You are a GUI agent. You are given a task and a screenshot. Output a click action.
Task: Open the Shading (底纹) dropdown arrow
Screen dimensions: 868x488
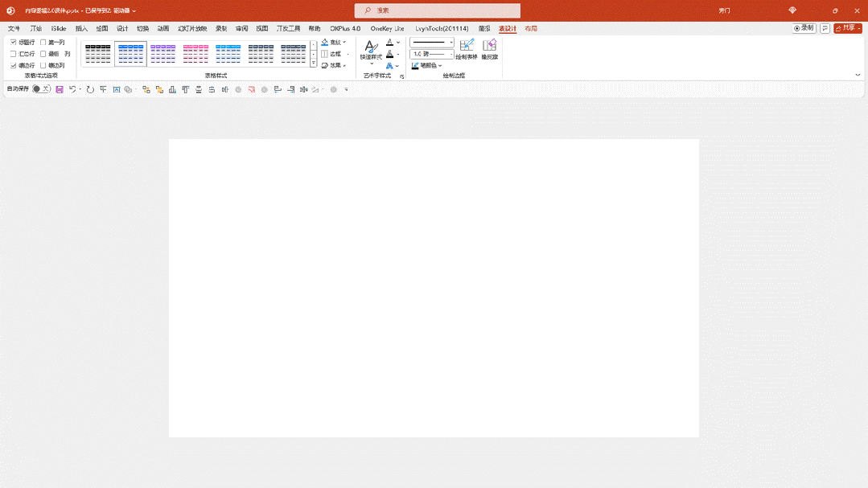pyautogui.click(x=344, y=42)
